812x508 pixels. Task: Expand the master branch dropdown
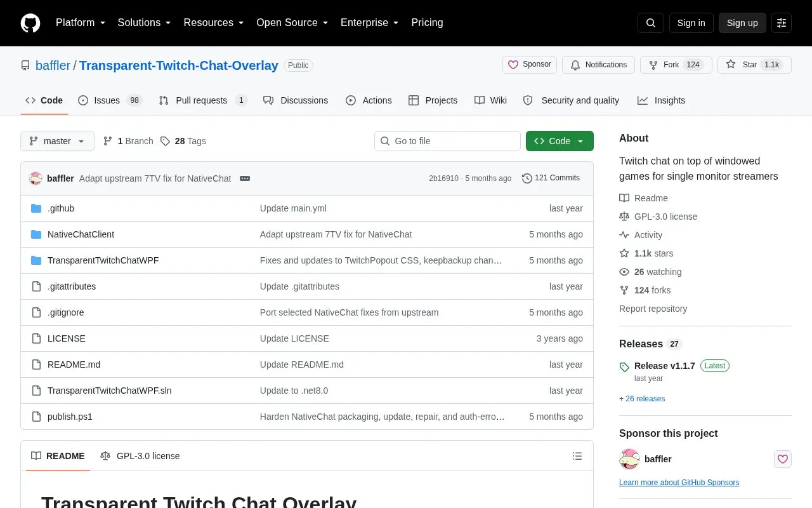pyautogui.click(x=57, y=141)
